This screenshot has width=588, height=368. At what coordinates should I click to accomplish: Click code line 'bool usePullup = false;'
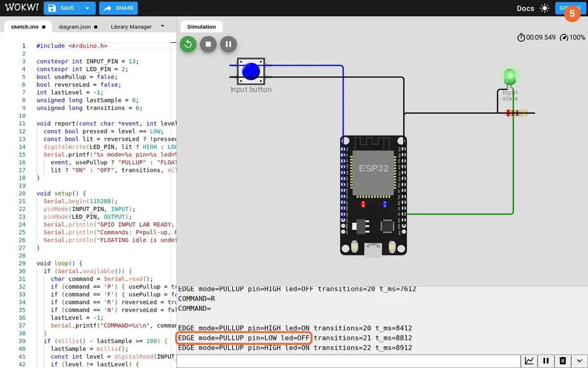[x=77, y=77]
